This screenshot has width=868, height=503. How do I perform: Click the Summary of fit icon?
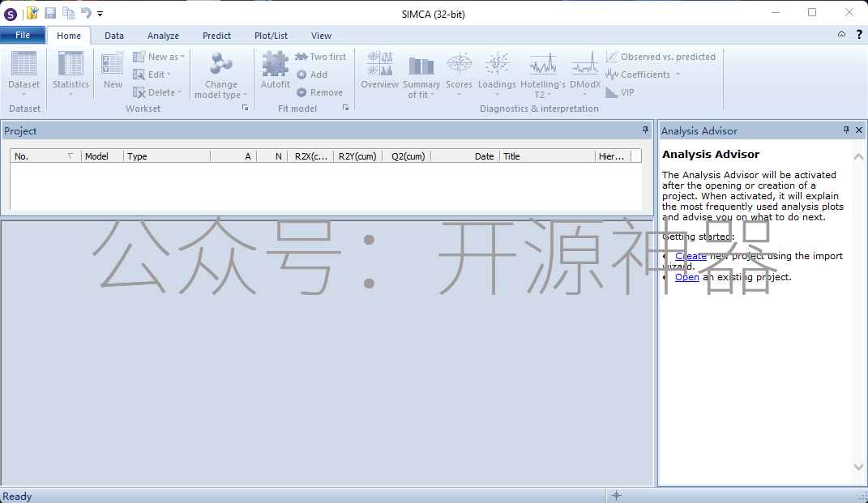[x=421, y=65]
